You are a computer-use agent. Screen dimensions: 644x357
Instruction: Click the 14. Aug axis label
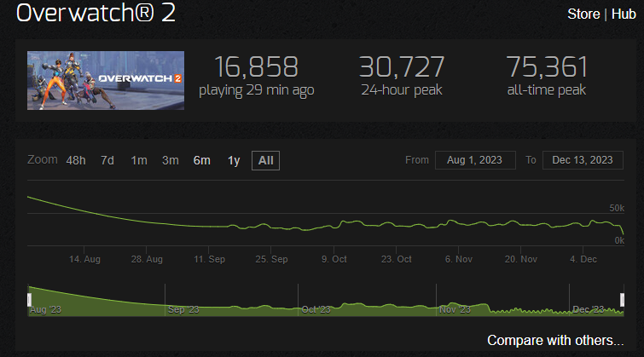(84, 259)
